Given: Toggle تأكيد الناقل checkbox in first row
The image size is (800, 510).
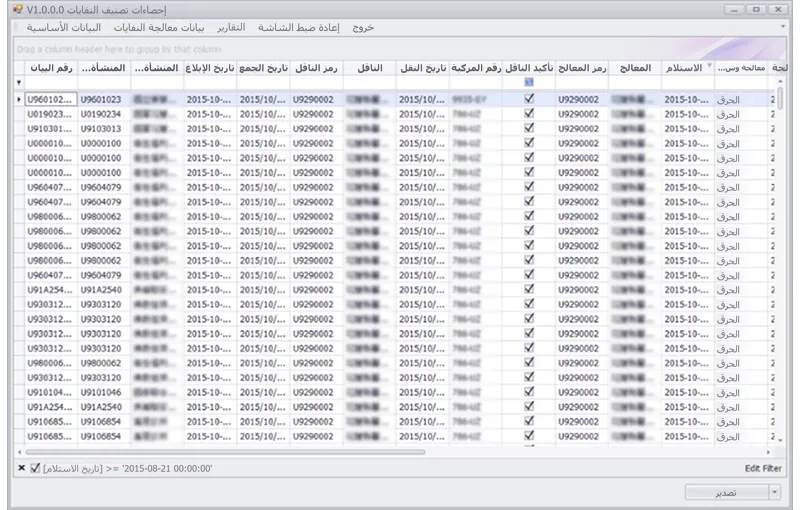Looking at the screenshot, I should 529,98.
